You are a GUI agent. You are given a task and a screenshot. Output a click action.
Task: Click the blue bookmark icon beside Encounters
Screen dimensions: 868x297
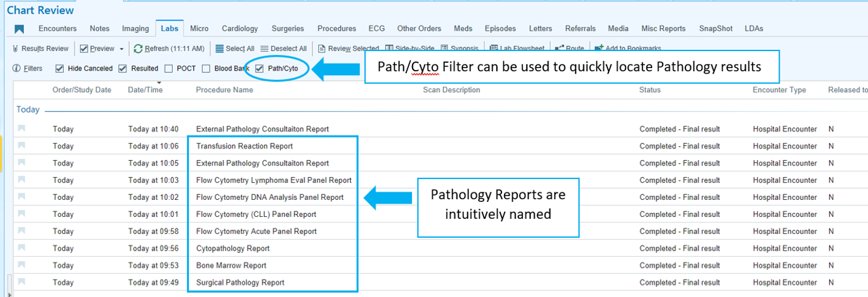click(19, 29)
